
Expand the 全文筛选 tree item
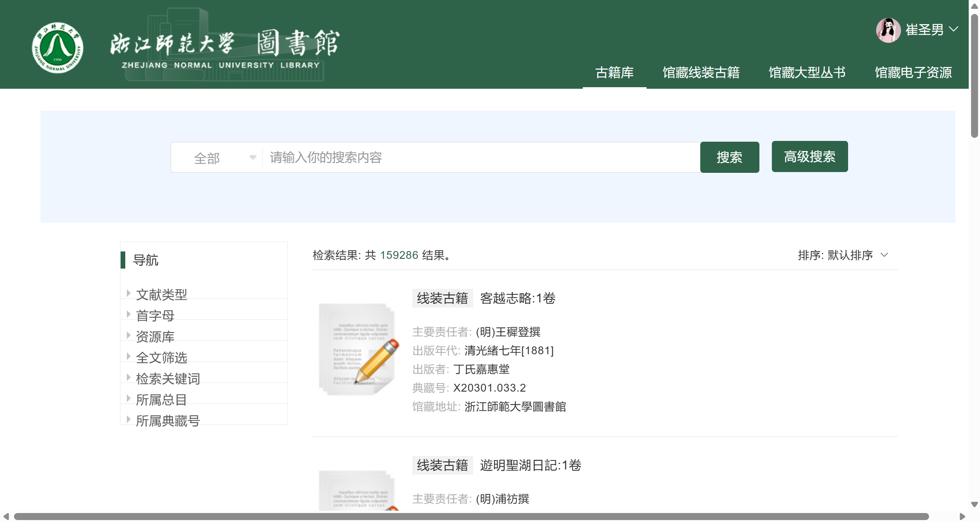[x=128, y=356]
